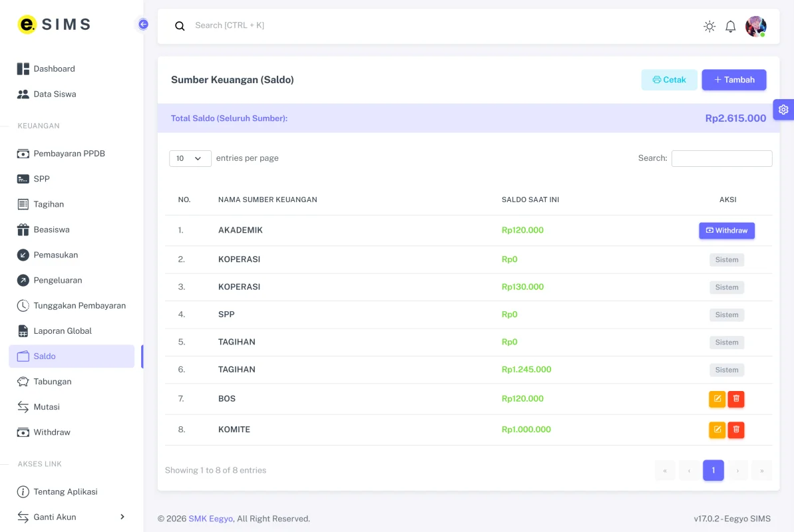Toggle light/dark theme with the sun icon

pyautogui.click(x=709, y=27)
